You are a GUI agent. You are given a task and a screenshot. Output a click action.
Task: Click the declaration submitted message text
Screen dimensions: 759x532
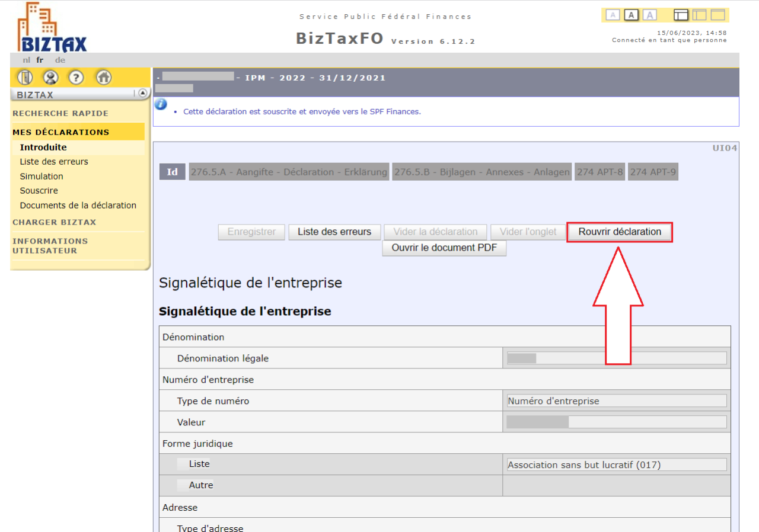click(x=302, y=111)
